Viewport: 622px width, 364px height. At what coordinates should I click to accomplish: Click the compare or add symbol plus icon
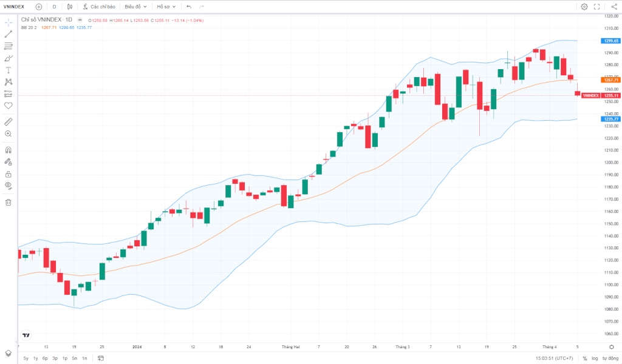(x=38, y=7)
